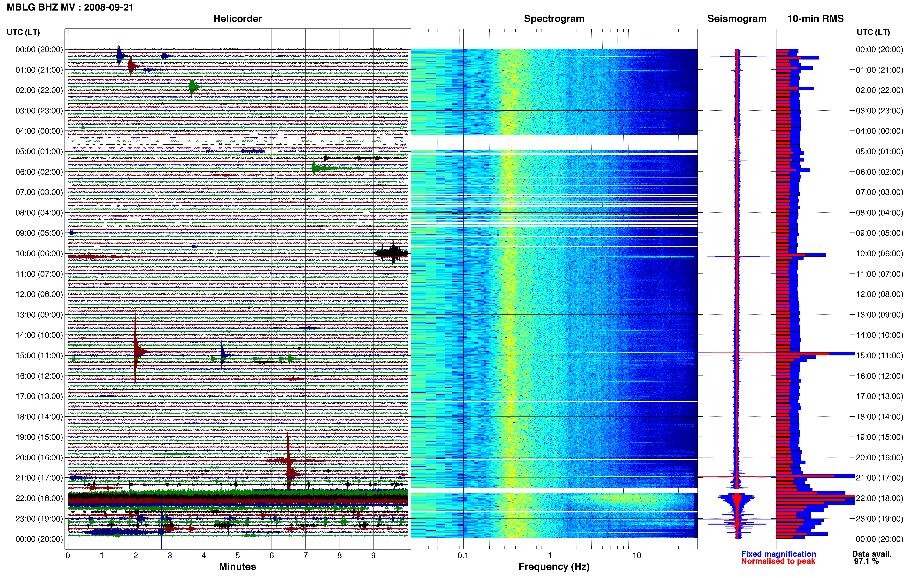Click the 10 tick on the frequency axis
924x578 pixels.
click(637, 555)
